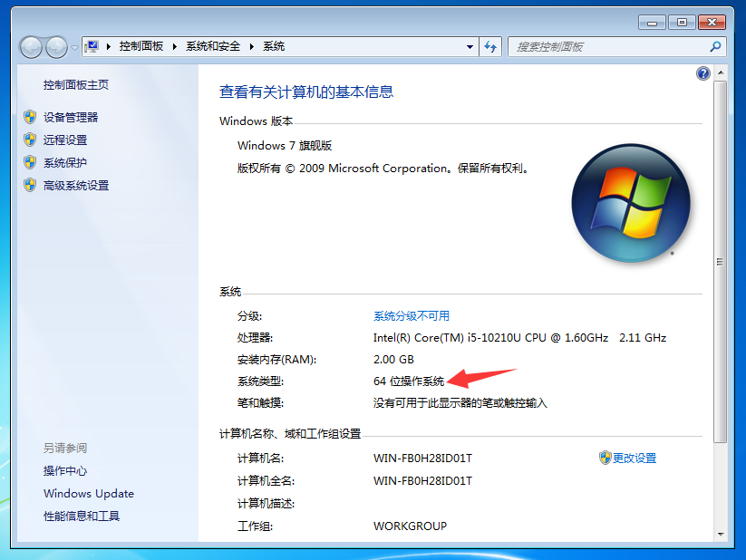Expand arrow after 系统和安全 breadcrumb
This screenshot has width=746, height=560.
pos(252,46)
